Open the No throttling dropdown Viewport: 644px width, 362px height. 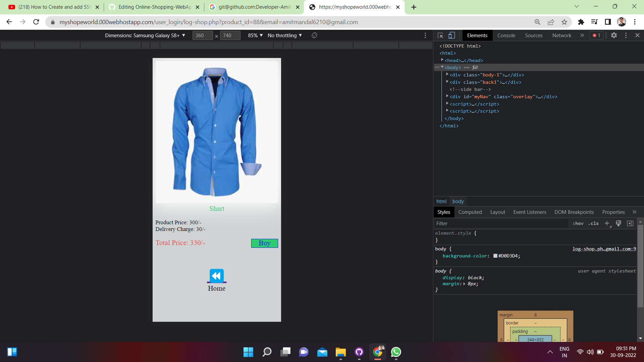[284, 35]
